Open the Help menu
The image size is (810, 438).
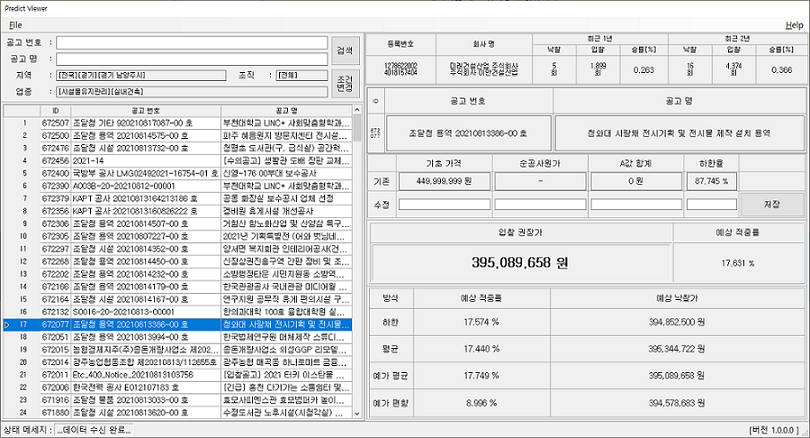tap(793, 24)
